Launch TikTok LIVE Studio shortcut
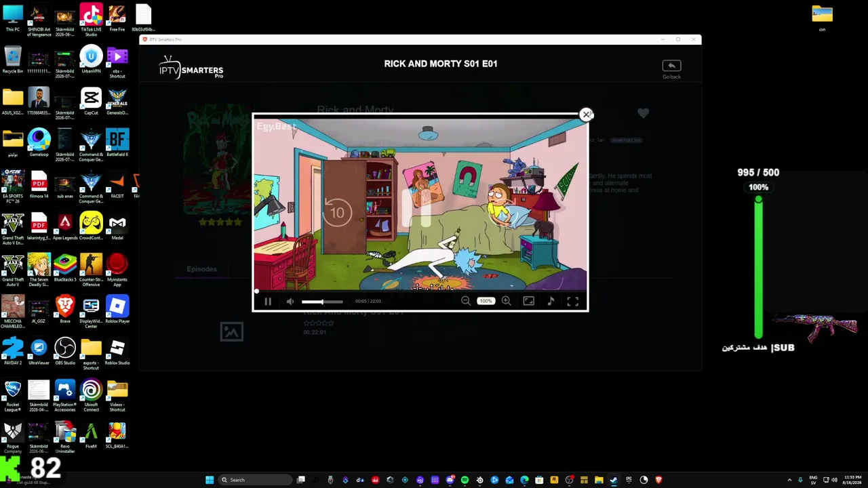This screenshot has width=868, height=488. pos(91,20)
